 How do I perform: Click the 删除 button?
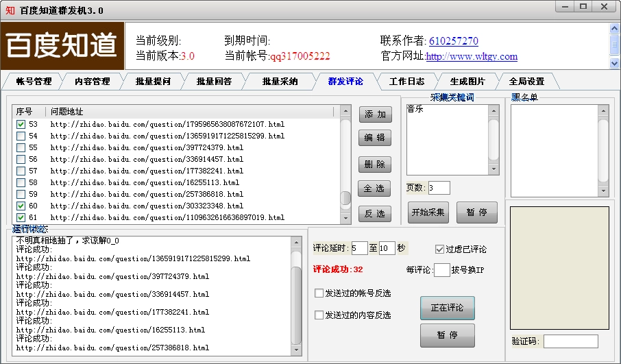[x=375, y=165]
